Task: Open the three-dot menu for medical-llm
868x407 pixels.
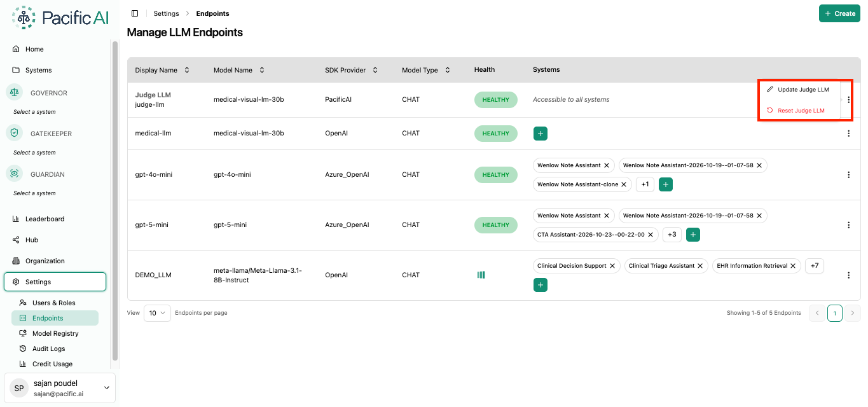Action: pos(848,134)
